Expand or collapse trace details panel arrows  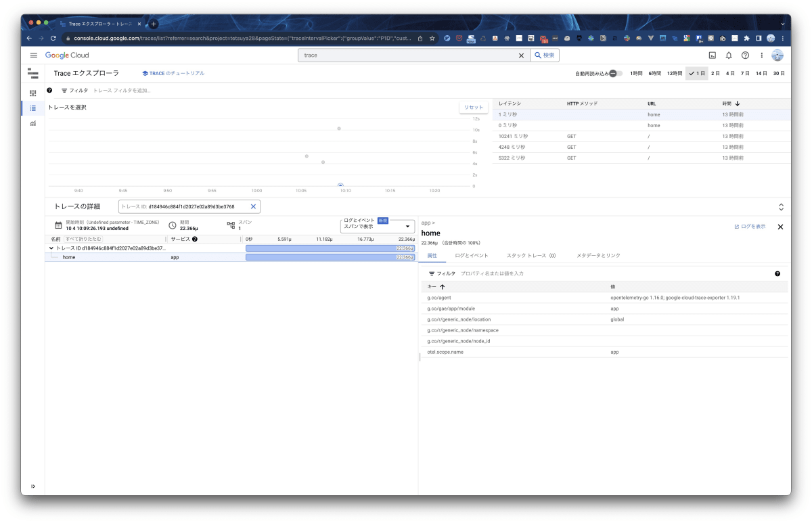tap(781, 207)
